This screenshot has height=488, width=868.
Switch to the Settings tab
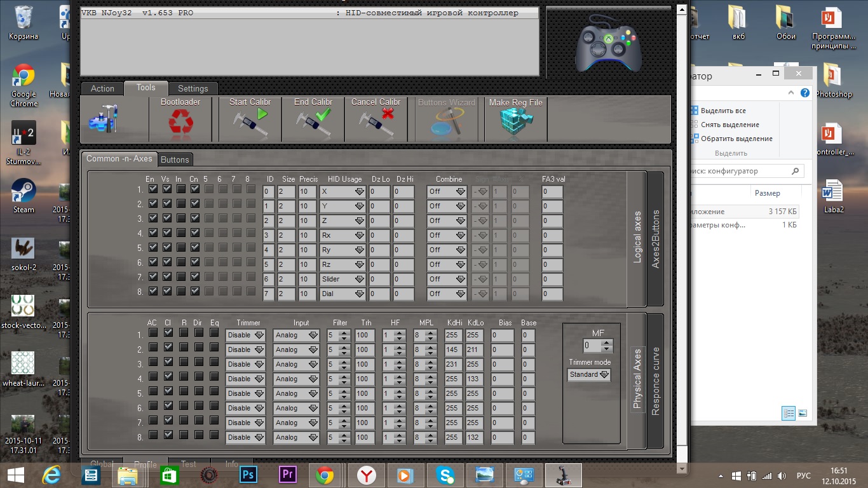point(193,88)
